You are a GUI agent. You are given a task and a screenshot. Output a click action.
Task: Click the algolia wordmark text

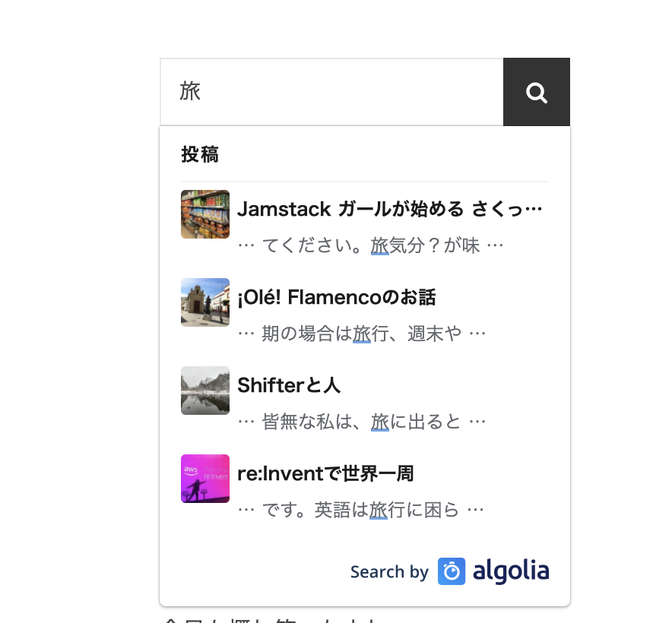click(511, 571)
